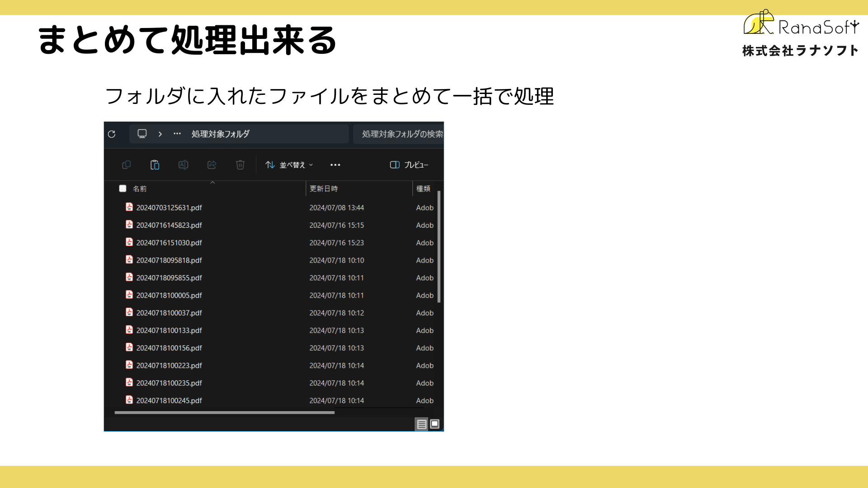Click the delete trash icon in toolbar
Screen dimensions: 868x488
[x=240, y=165]
